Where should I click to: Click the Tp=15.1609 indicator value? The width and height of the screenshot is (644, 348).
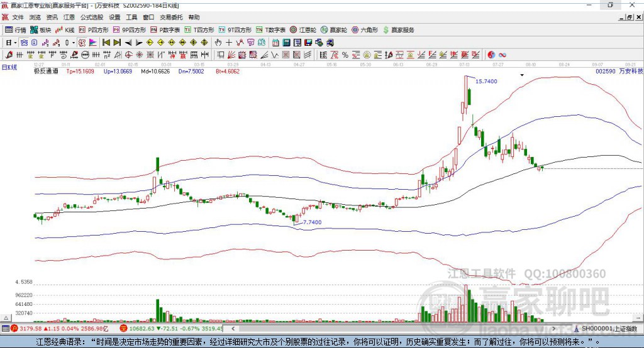coord(80,72)
